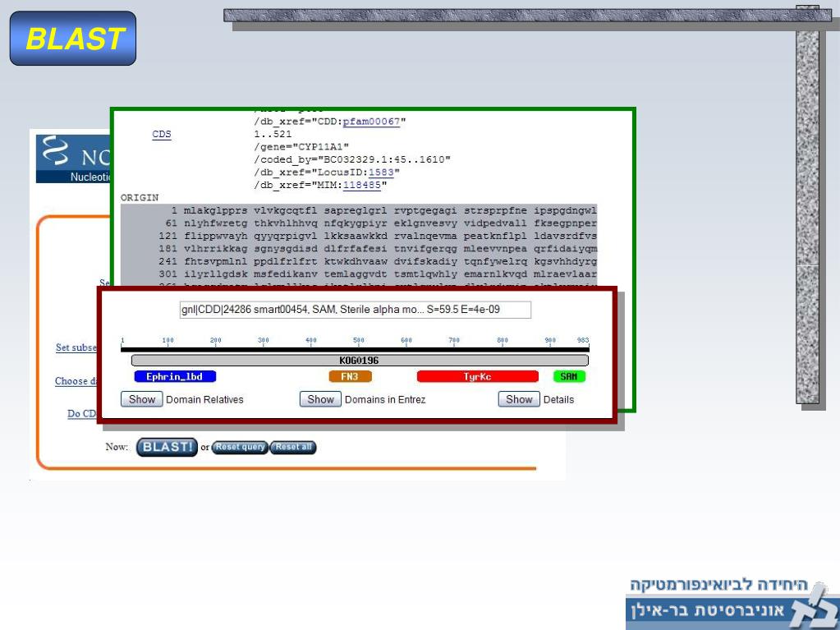Screen dimensions: 840x630
Task: Click the /coded_by BC032329.1 text
Action: (x=352, y=159)
